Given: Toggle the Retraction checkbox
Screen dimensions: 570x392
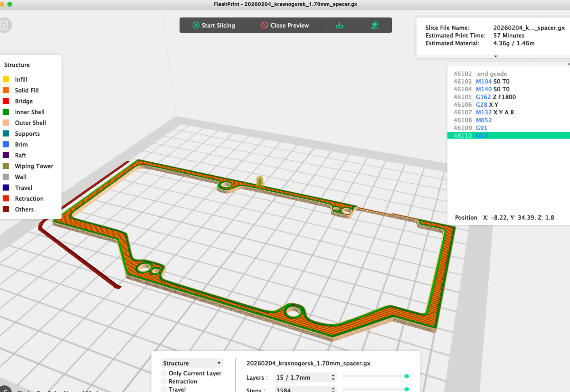Looking at the screenshot, I should [164, 382].
